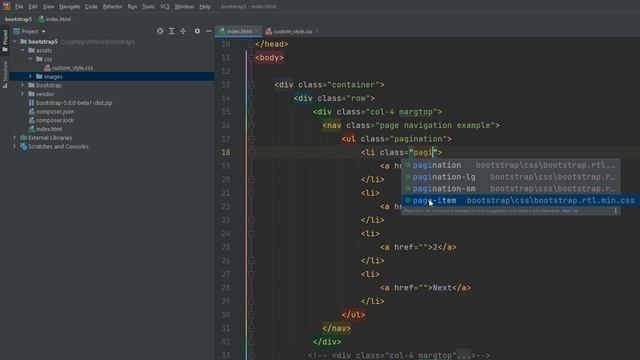
Task: Click the PhpStorm application logo icon
Action: click(6, 6)
